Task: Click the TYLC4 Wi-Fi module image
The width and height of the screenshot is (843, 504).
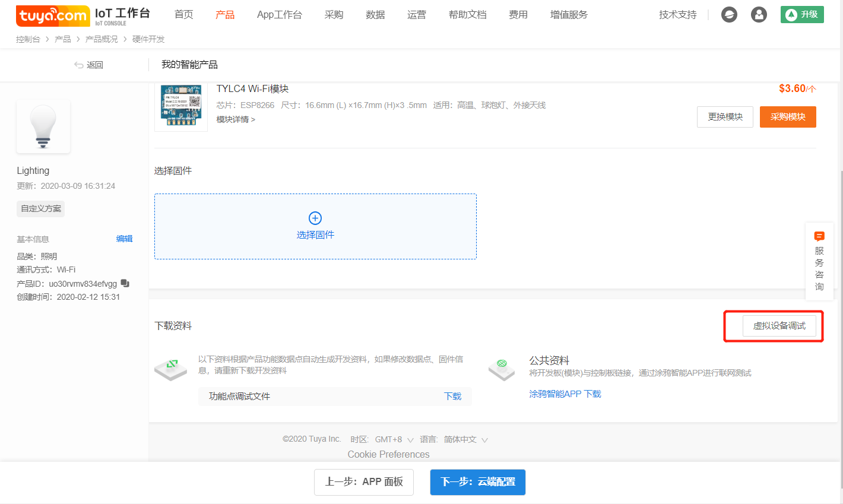Action: (180, 107)
